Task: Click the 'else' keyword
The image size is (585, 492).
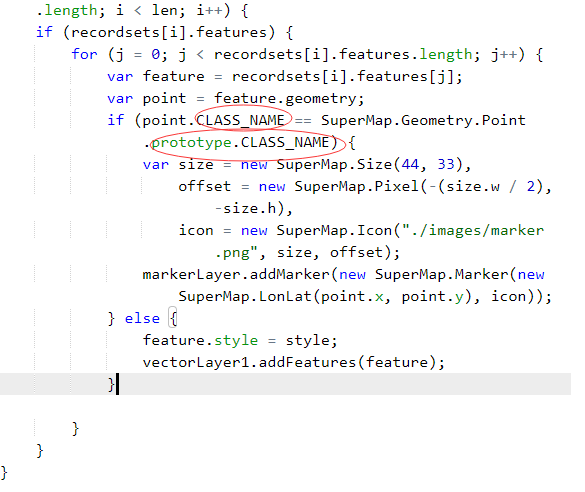Action: pos(142,319)
